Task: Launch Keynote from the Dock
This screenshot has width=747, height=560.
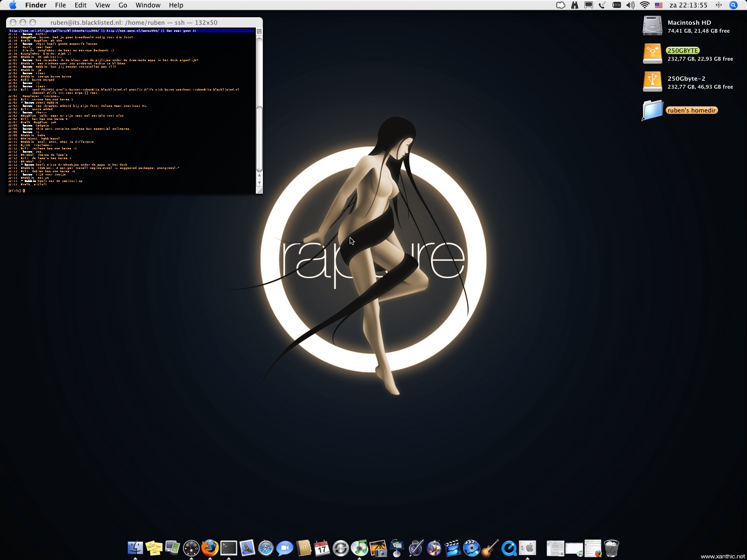Action: click(397, 548)
